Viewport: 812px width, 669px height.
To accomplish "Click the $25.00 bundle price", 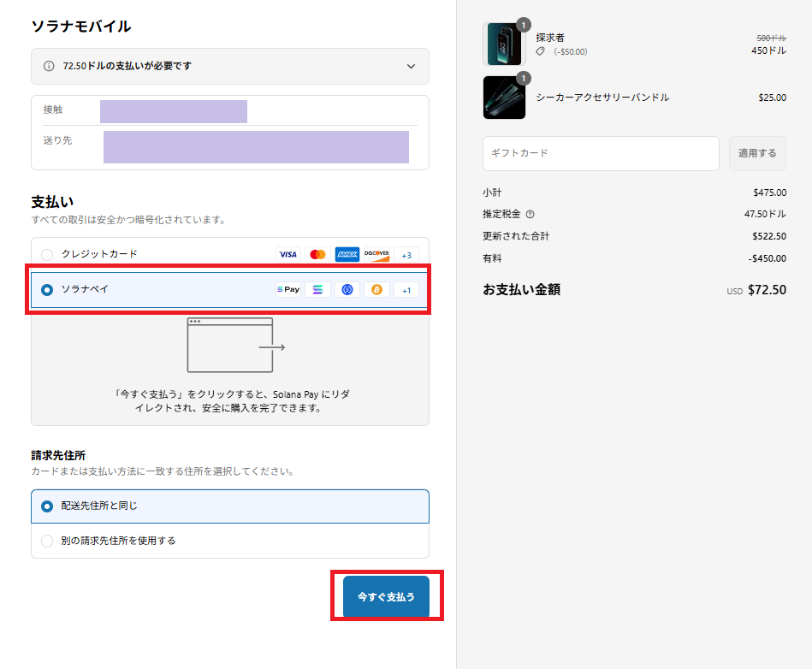I will 772,98.
